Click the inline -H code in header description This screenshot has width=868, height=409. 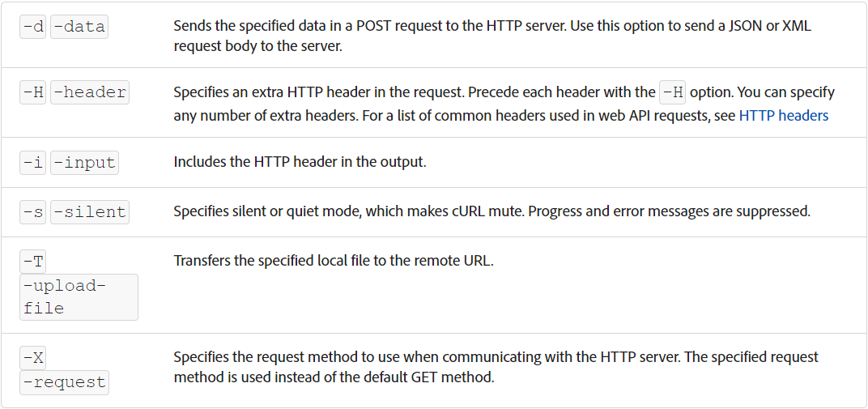pyautogui.click(x=672, y=92)
